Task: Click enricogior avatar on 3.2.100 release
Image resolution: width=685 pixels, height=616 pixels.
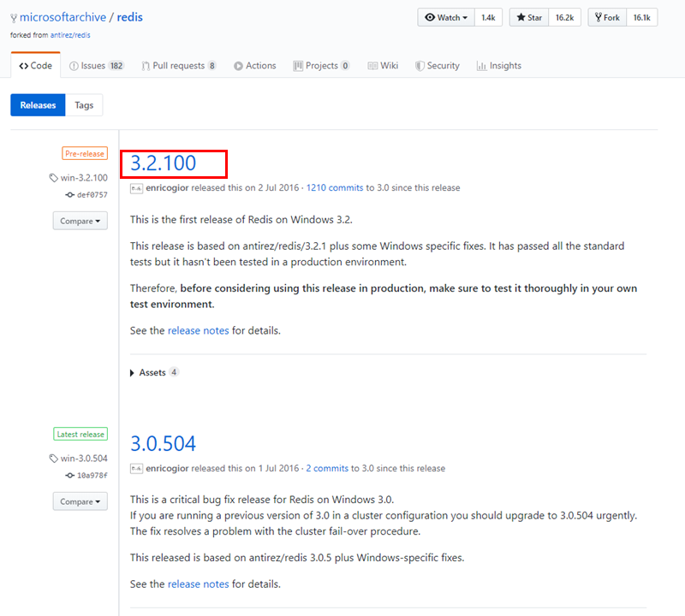Action: click(x=136, y=188)
